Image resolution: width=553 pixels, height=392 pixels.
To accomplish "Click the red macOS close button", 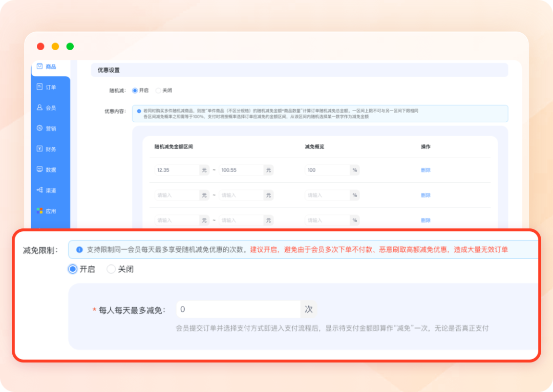I will coord(40,47).
